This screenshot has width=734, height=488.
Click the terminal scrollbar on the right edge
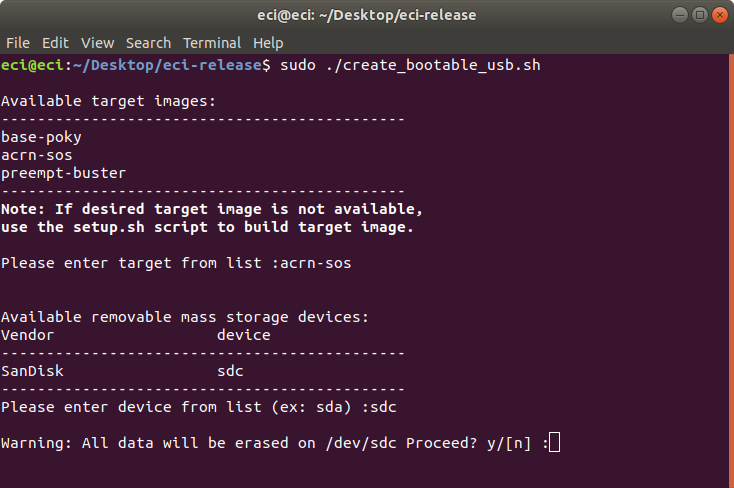tap(731, 271)
